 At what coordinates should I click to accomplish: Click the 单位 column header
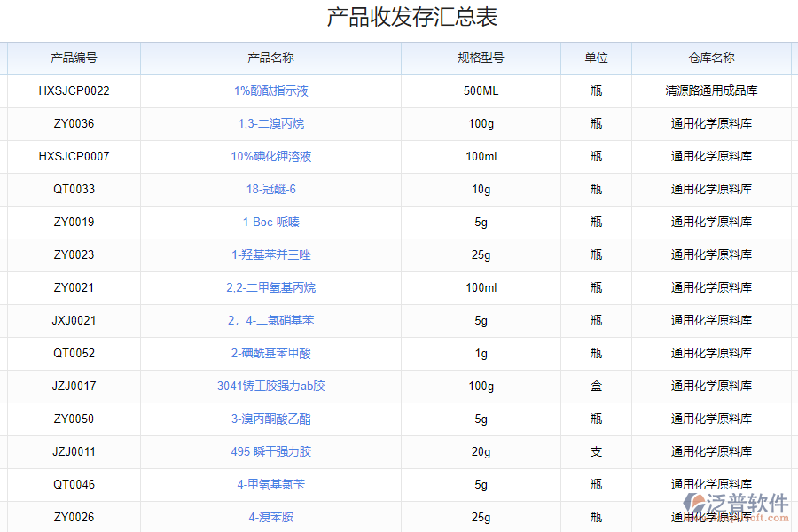596,58
